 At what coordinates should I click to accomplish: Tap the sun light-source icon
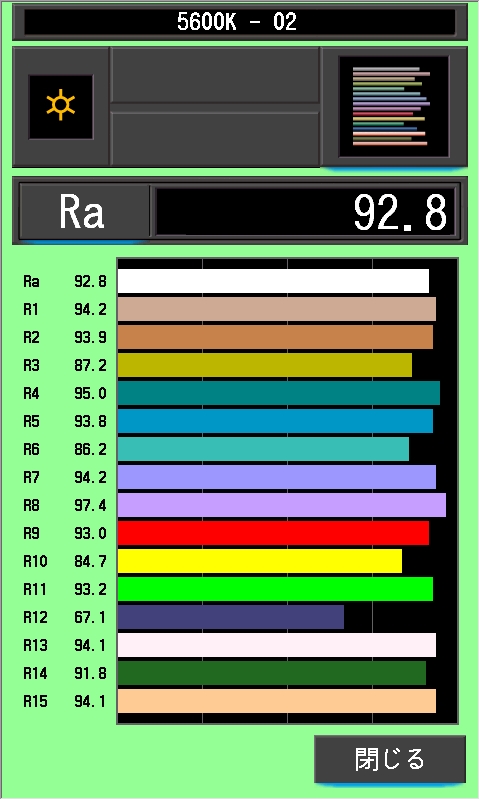coord(61,106)
